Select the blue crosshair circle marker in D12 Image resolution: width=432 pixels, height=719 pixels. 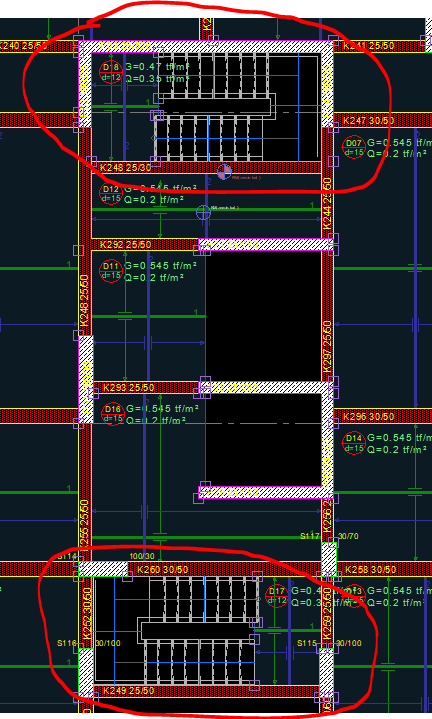coord(203,212)
